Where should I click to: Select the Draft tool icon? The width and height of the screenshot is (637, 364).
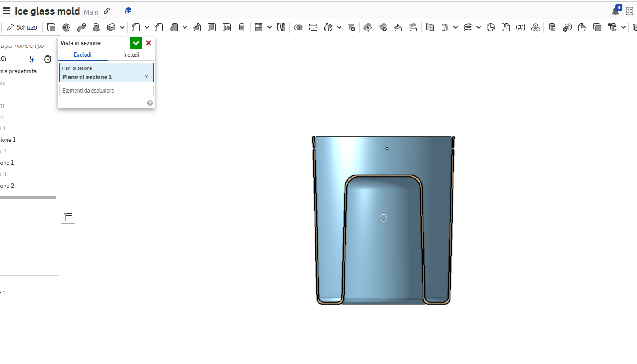pyautogui.click(x=174, y=27)
